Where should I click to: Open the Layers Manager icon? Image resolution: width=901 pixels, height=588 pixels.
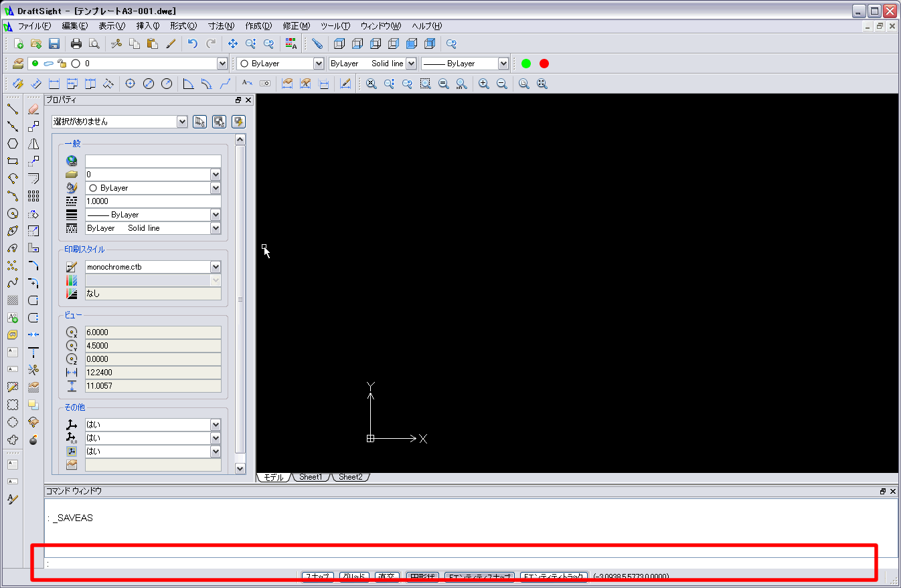coord(18,64)
